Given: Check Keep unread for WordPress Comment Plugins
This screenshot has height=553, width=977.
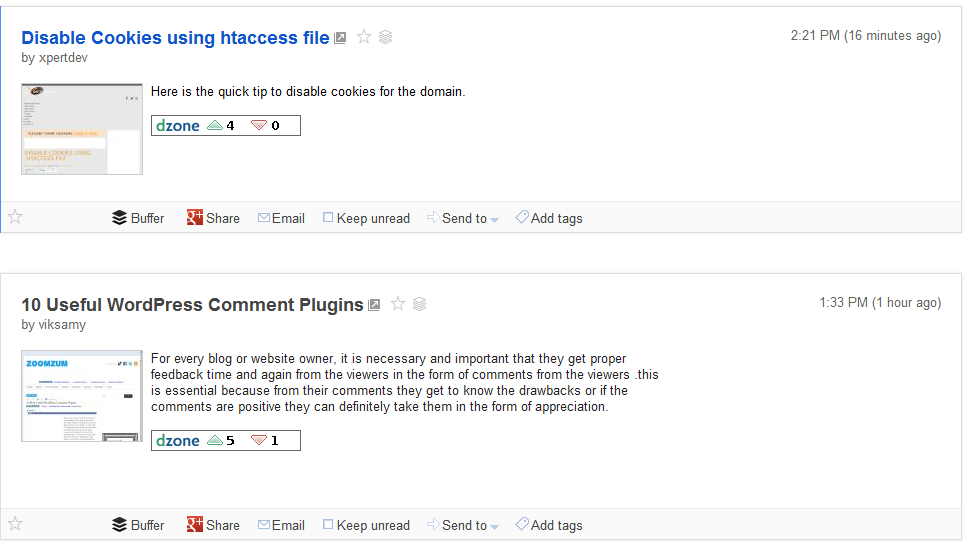Looking at the screenshot, I should tap(328, 525).
